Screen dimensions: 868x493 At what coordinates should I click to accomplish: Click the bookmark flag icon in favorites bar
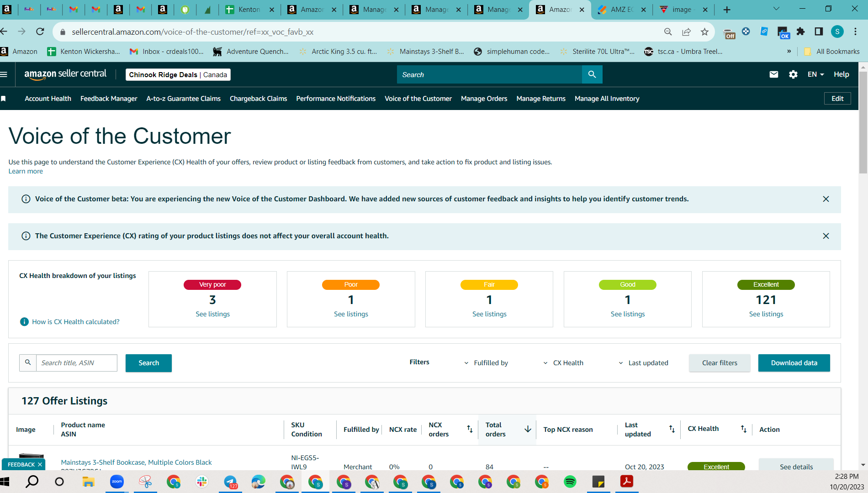pos(4,99)
